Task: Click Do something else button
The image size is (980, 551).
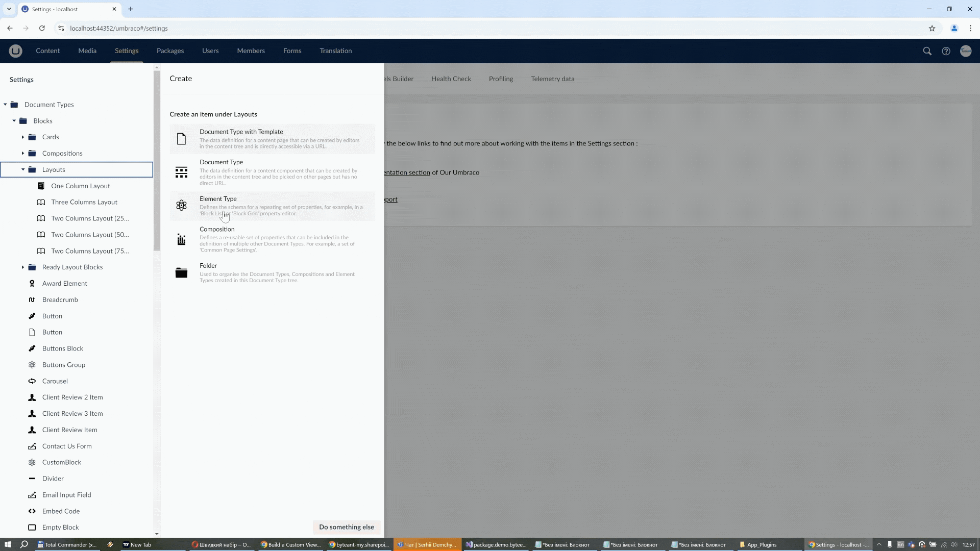Action: click(347, 527)
